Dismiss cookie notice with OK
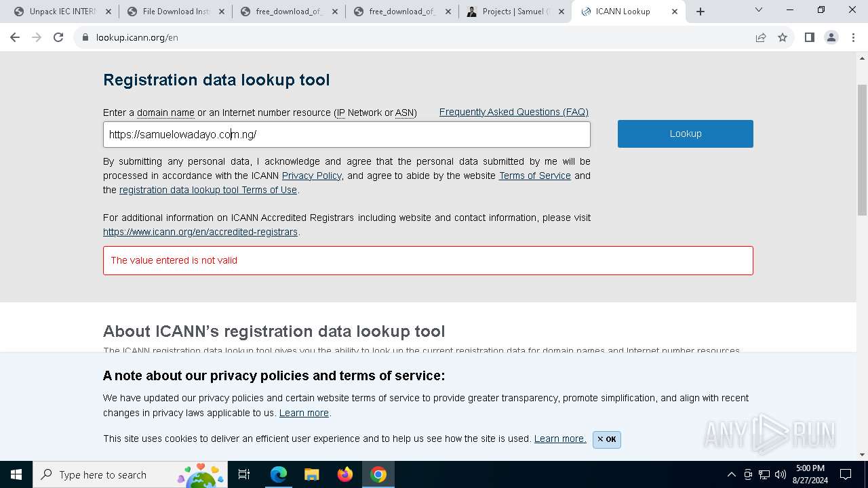 [x=607, y=439]
